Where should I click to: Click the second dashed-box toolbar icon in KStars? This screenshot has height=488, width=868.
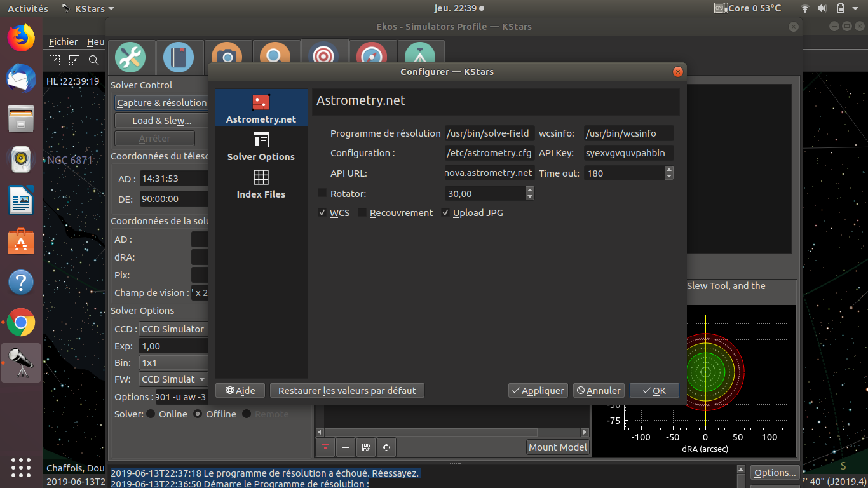pos(74,60)
